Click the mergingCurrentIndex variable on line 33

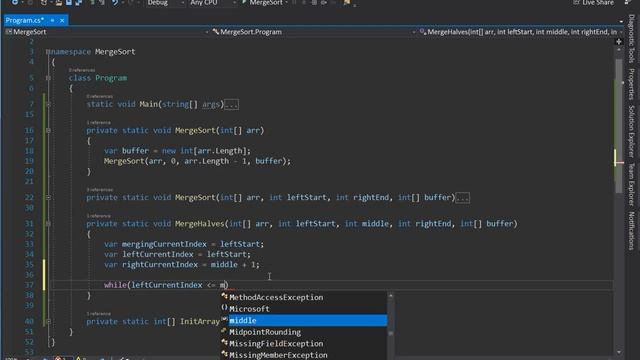pos(164,244)
